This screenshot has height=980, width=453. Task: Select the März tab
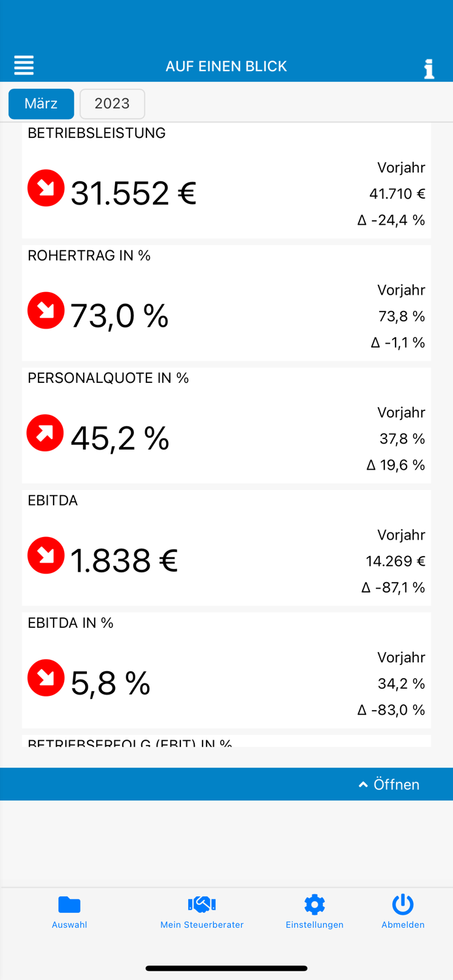point(41,103)
